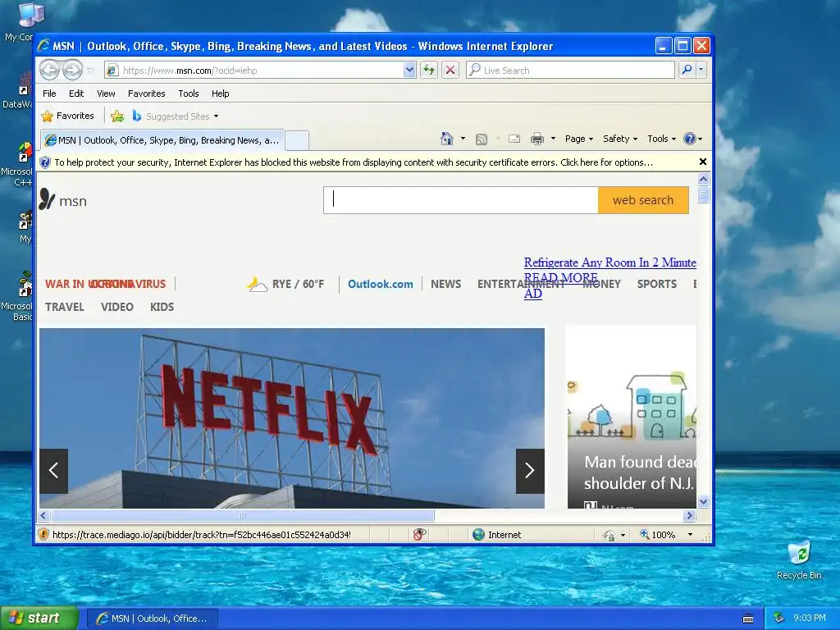Click the browser Forward arrow button

[72, 71]
